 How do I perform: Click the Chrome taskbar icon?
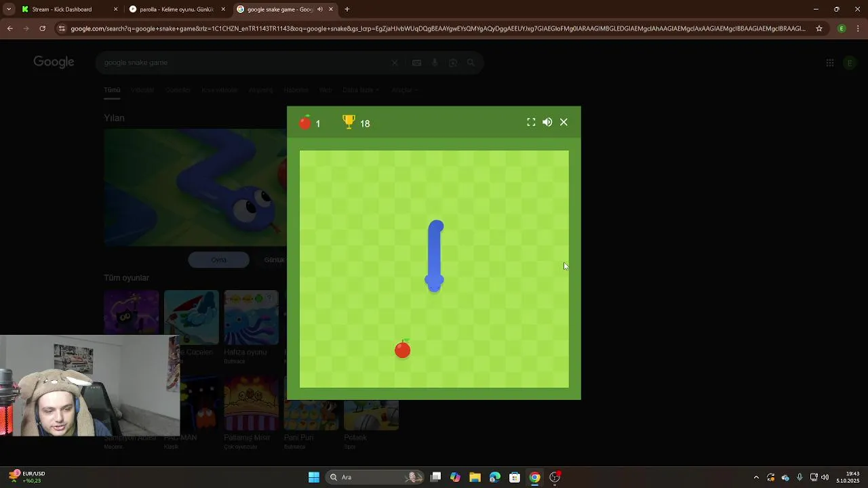point(534,477)
